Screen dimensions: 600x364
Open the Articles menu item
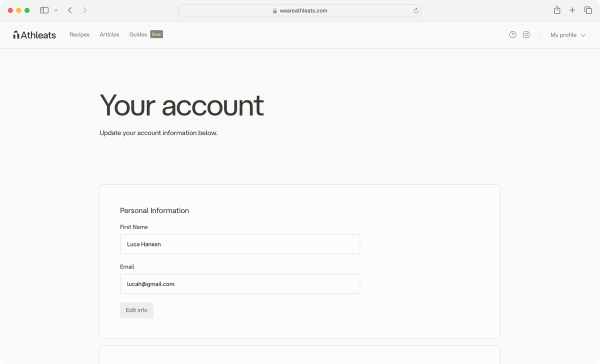tap(109, 34)
